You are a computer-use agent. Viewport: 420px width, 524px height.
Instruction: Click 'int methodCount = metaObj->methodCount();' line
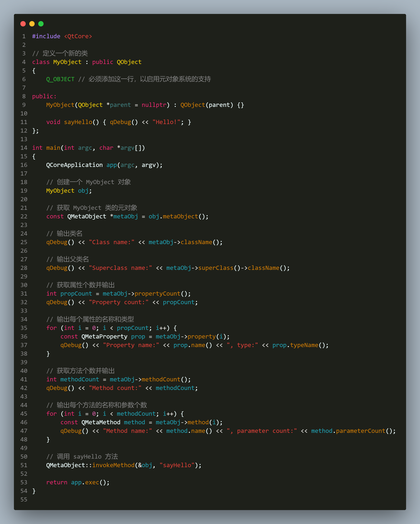pos(118,379)
